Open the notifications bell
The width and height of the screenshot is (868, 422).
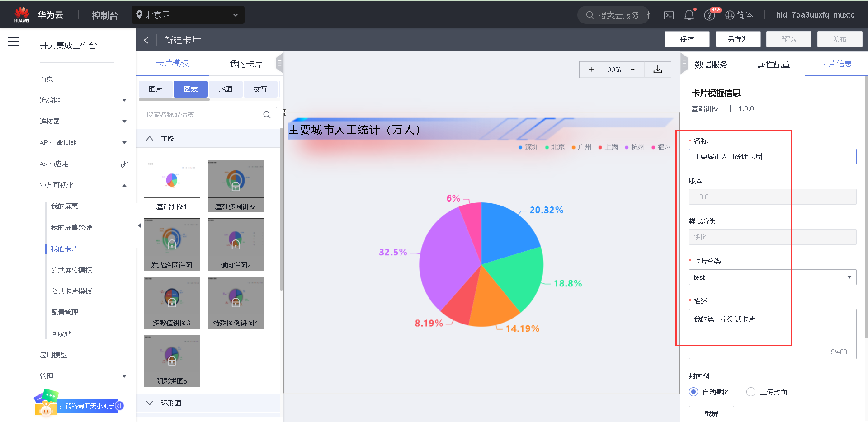pos(689,15)
